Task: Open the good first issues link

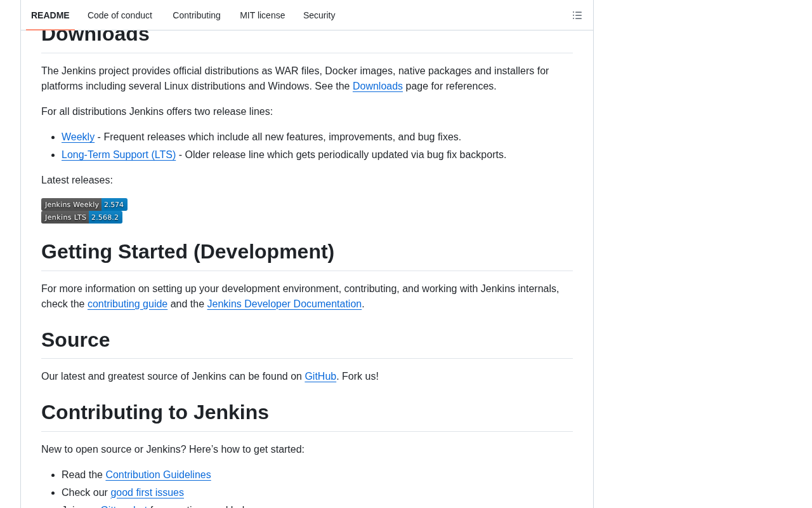Action: click(x=147, y=493)
